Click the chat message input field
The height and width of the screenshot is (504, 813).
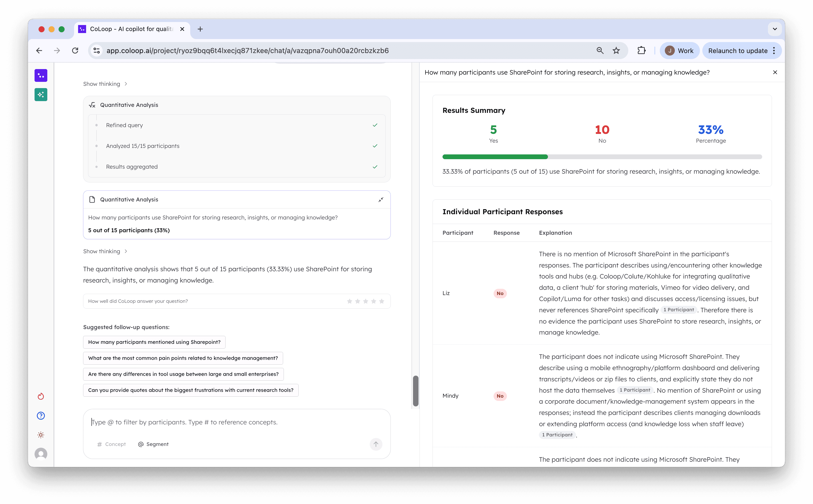pyautogui.click(x=233, y=422)
